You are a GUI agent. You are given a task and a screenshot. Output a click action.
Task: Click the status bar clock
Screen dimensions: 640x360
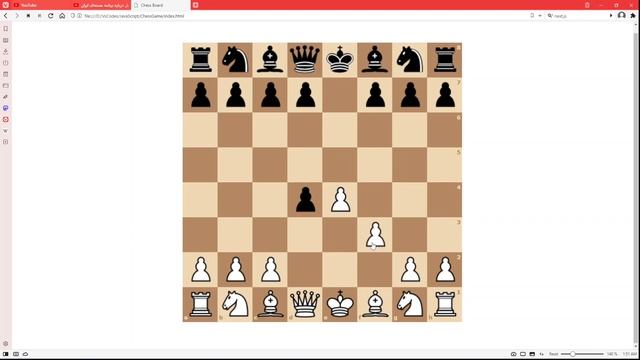(x=629, y=354)
